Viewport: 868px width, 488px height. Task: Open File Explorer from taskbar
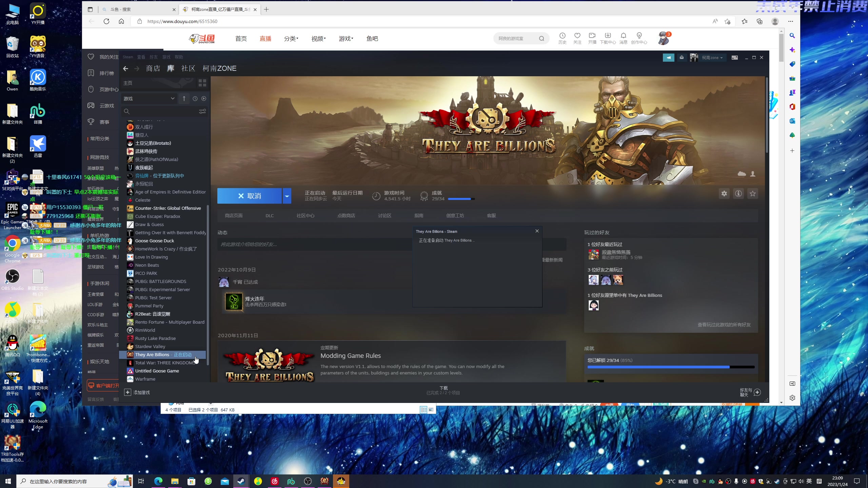click(175, 481)
